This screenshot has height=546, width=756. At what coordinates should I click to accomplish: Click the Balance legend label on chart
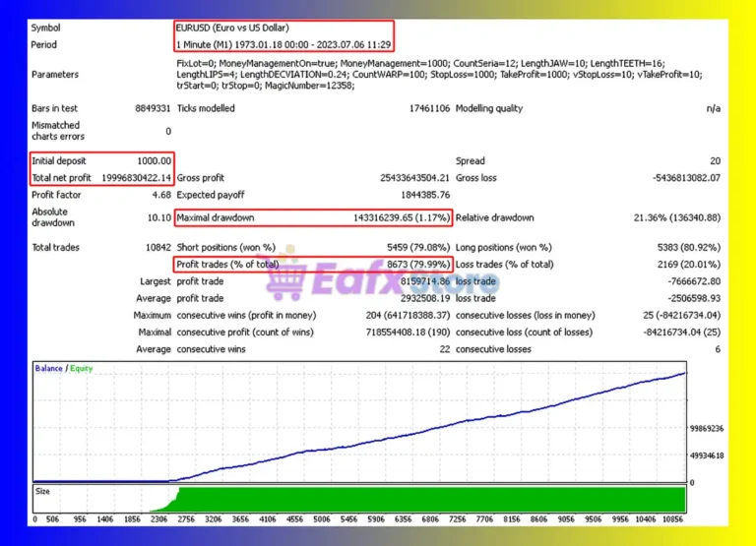(48, 368)
